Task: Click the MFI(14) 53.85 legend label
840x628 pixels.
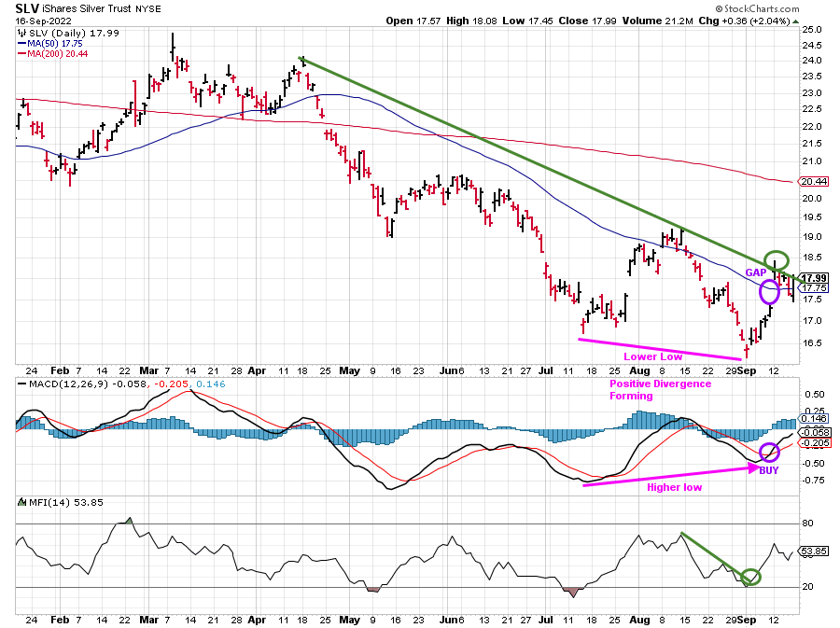Action: (66, 502)
